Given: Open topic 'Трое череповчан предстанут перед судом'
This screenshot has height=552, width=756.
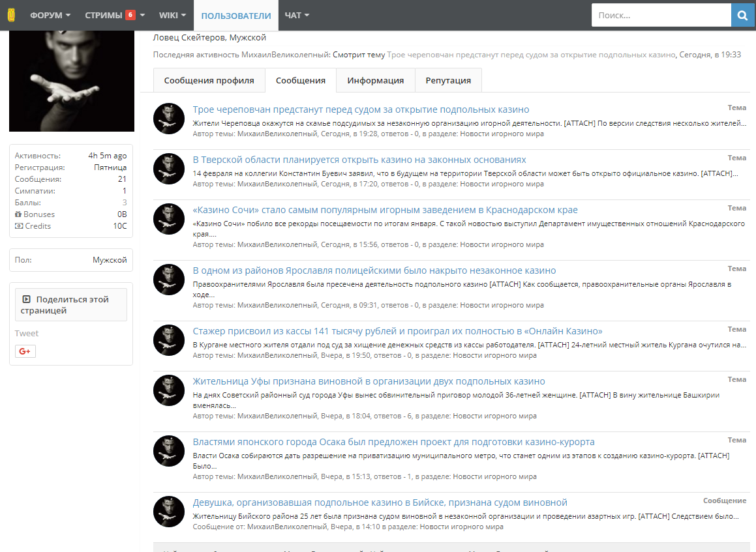Looking at the screenshot, I should pyautogui.click(x=361, y=110).
